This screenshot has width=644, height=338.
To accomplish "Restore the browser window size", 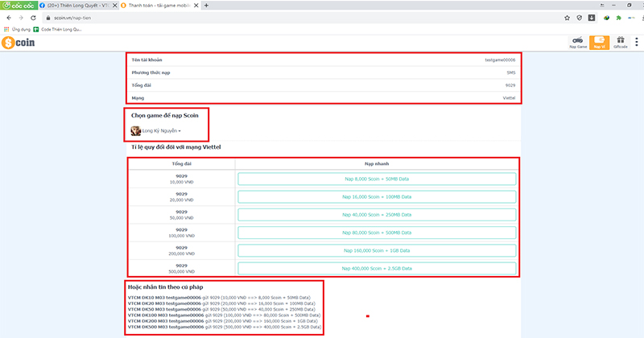I will click(x=629, y=6).
